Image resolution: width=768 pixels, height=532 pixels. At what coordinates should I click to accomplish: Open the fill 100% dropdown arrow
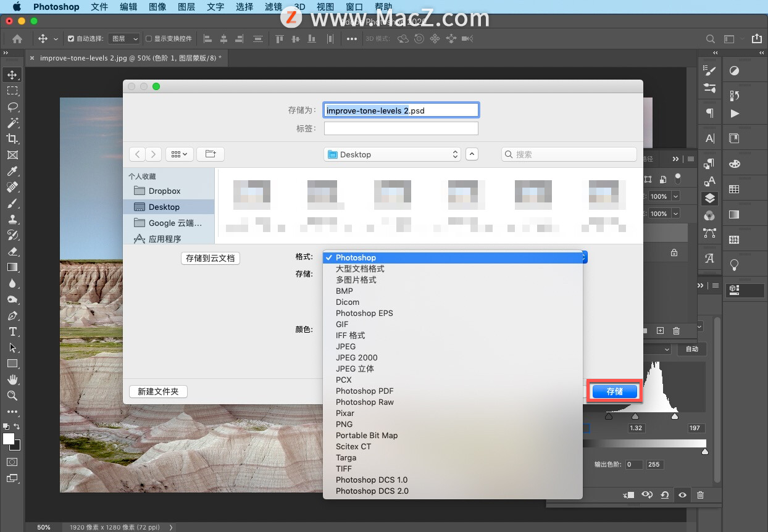(x=675, y=214)
